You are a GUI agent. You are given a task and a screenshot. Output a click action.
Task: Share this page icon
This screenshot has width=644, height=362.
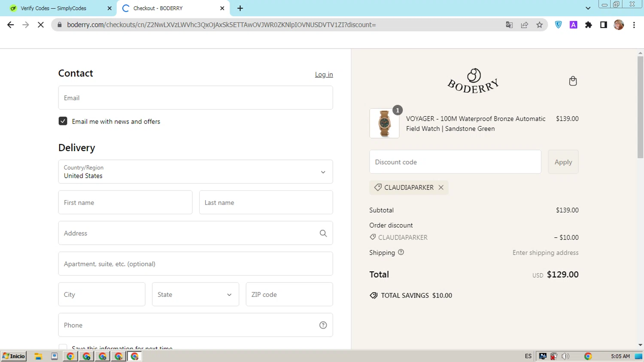pos(524,25)
